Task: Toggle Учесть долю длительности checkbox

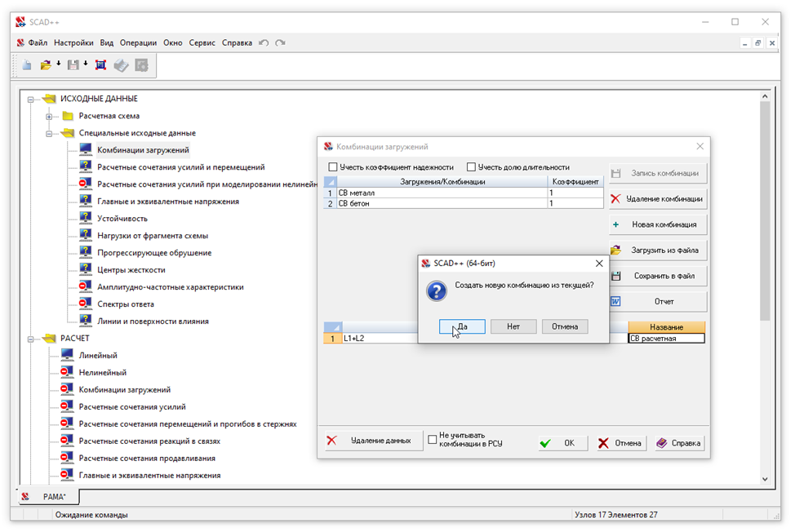Action: tap(471, 166)
